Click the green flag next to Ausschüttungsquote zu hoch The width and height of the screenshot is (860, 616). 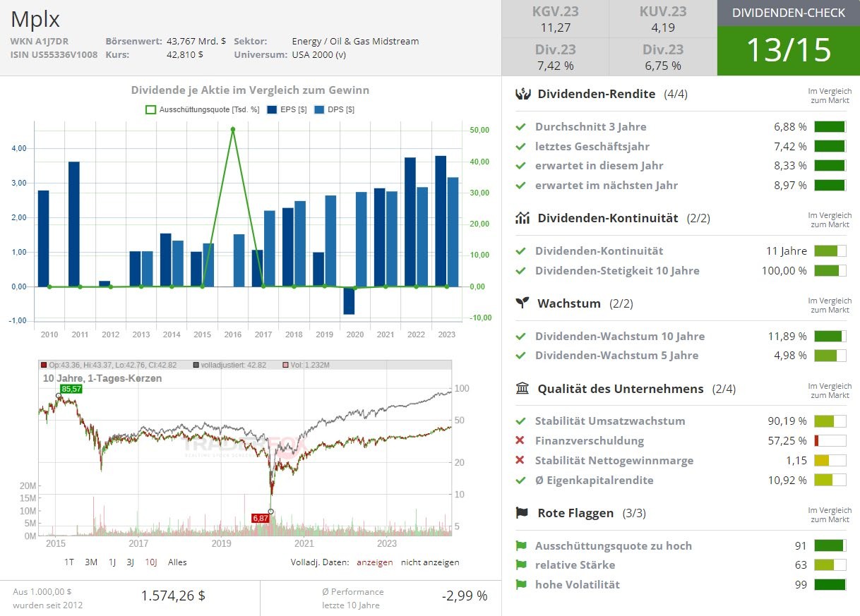(521, 546)
